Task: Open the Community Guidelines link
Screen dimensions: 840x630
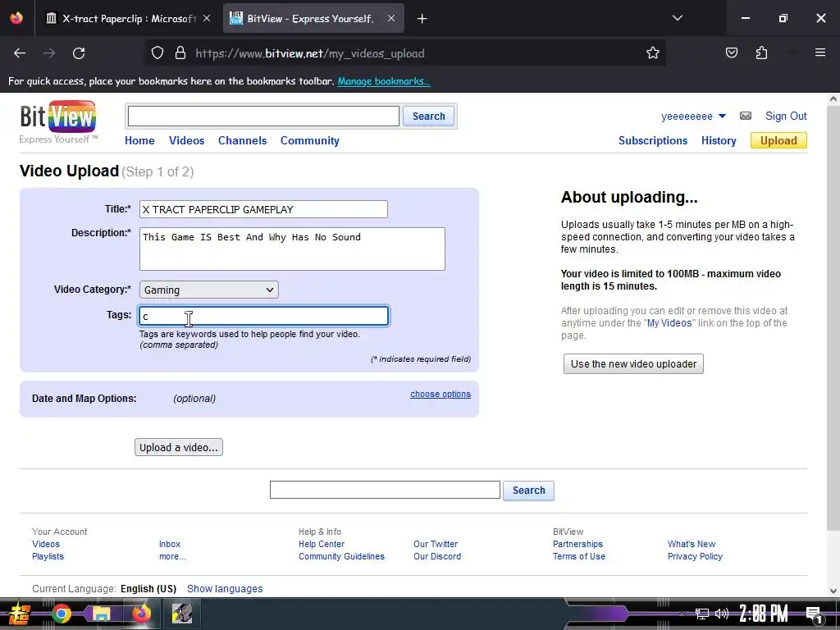Action: pos(341,556)
